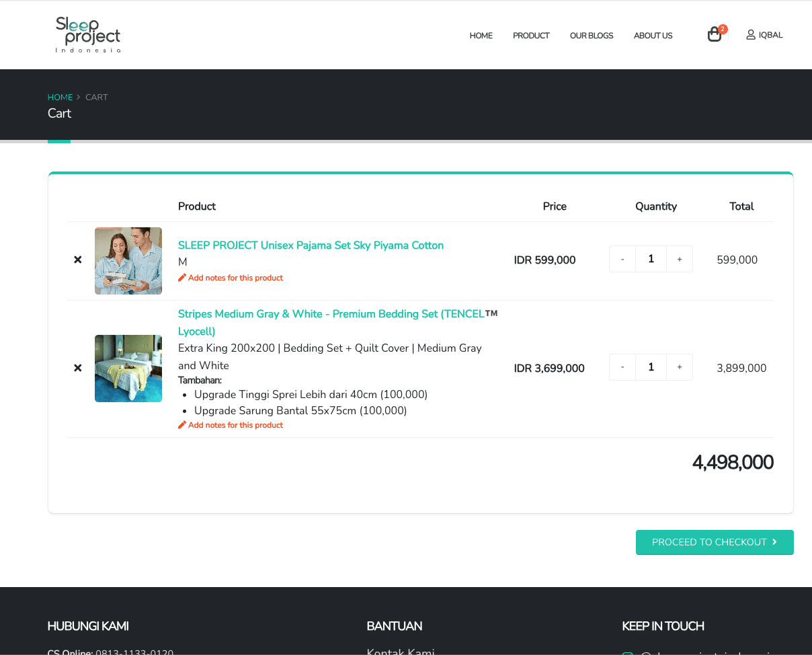Select the grand total 4,498,000
Screen dimensions: 812x655
point(733,463)
